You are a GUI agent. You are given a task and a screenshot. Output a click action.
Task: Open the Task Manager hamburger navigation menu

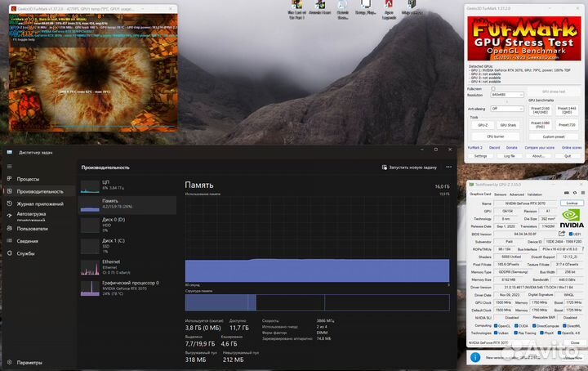pos(9,166)
